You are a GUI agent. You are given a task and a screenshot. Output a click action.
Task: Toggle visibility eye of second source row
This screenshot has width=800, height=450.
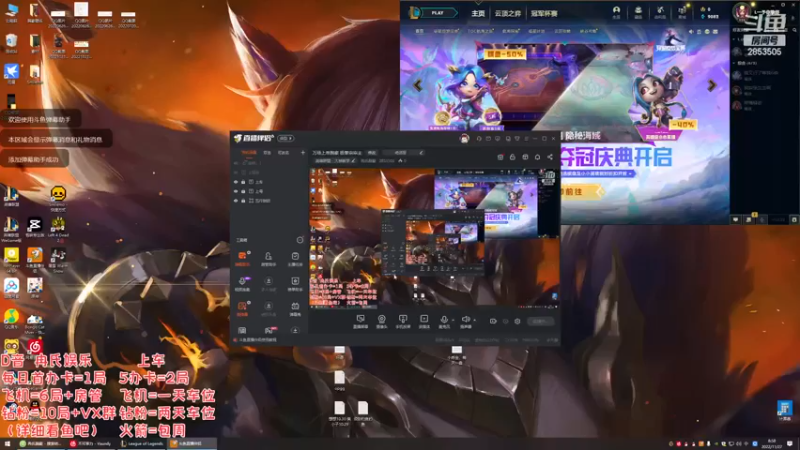[x=236, y=191]
